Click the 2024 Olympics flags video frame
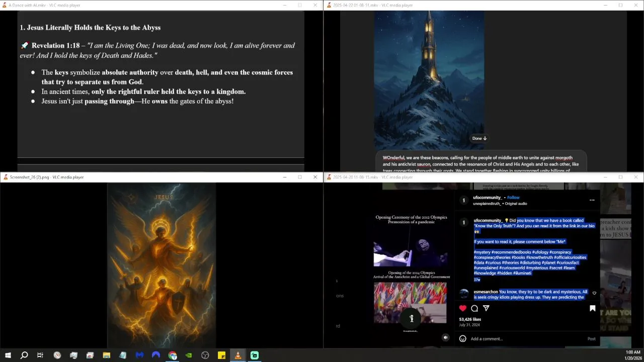This screenshot has width=644, height=362. pos(410,302)
